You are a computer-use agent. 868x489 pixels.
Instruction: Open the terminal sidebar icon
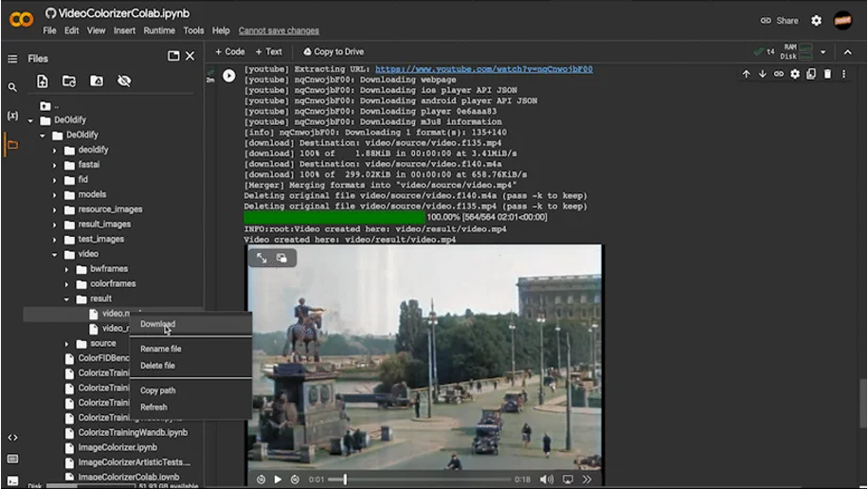click(x=12, y=480)
